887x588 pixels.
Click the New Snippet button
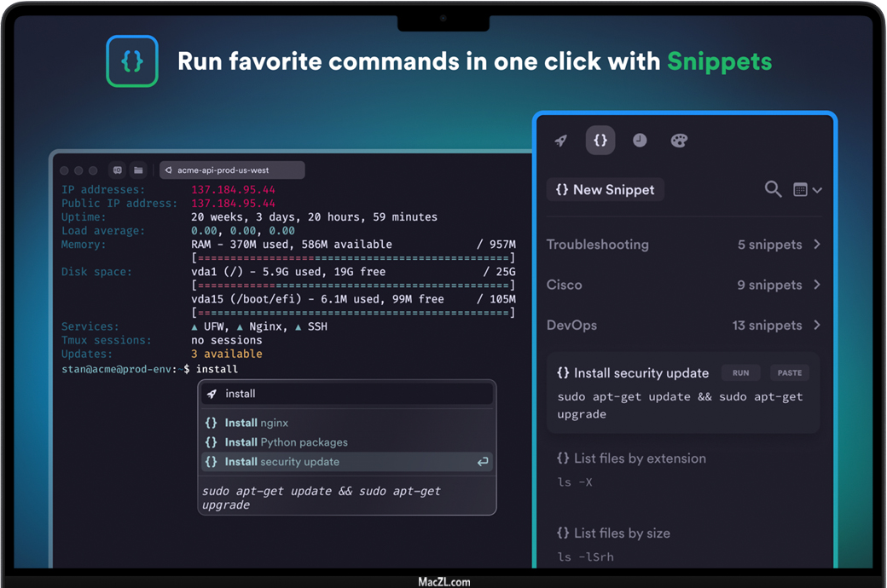605,189
